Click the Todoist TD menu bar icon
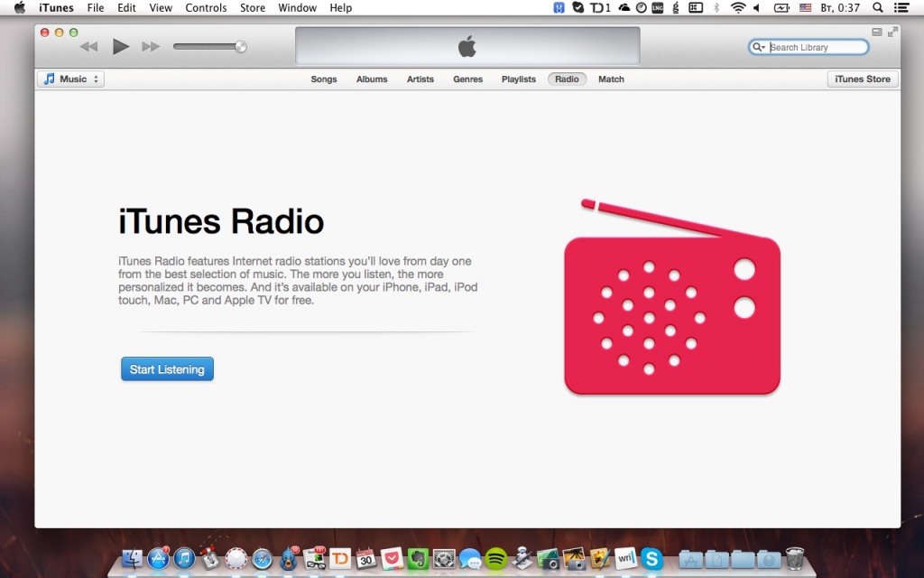 (600, 7)
